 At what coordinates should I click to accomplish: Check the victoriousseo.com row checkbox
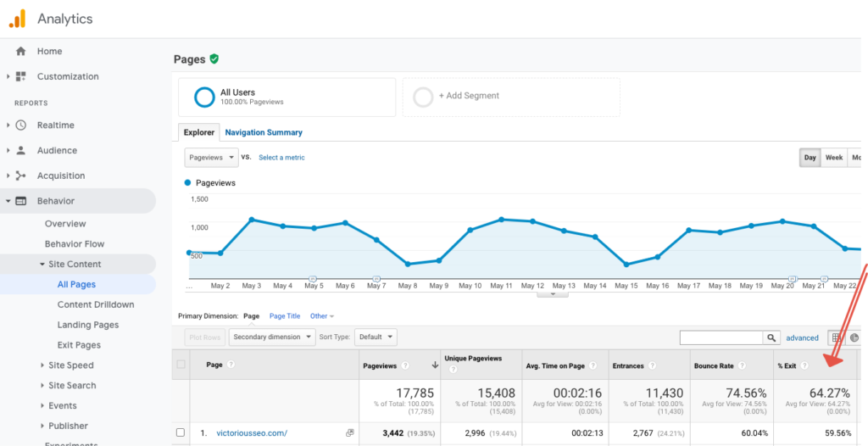[180, 433]
